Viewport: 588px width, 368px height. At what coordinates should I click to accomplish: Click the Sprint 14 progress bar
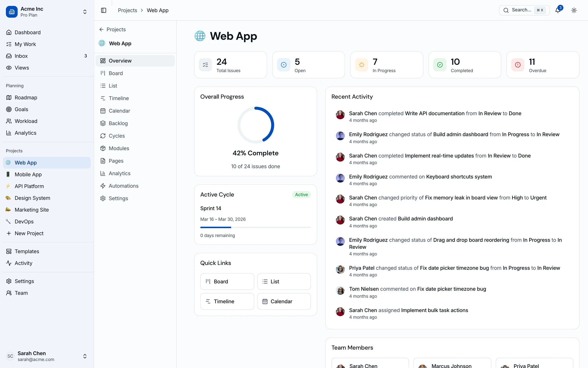[256, 227]
